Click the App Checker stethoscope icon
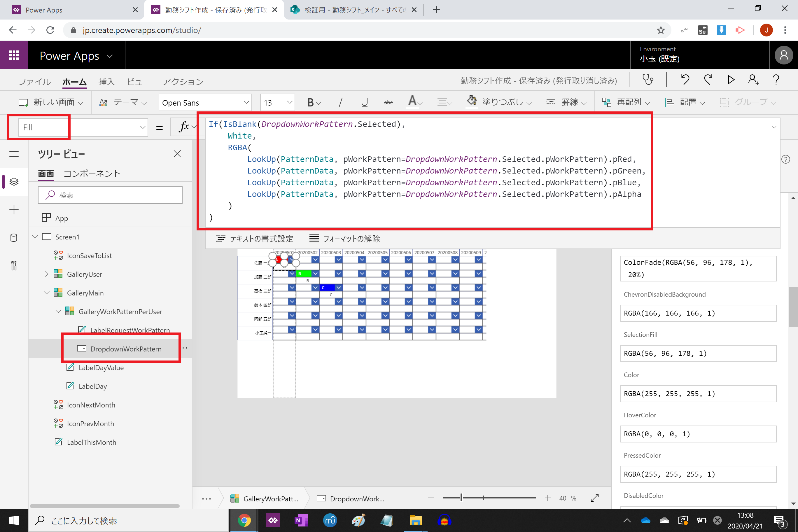The image size is (798, 532). [x=648, y=80]
